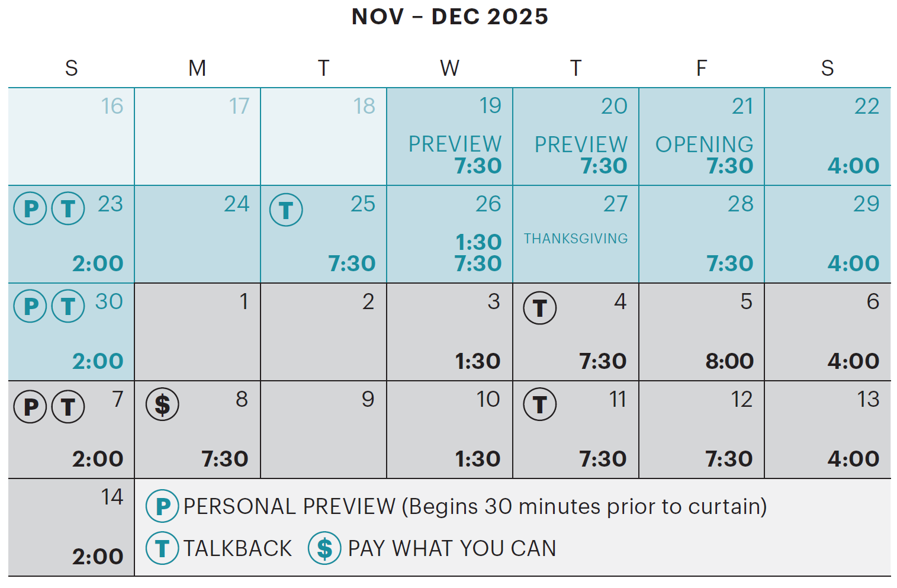
Task: Select the 8:00 show on December 5
Action: point(729,361)
